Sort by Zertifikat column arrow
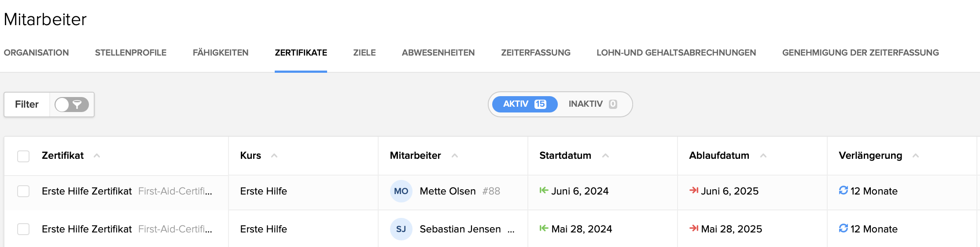 [x=97, y=156]
